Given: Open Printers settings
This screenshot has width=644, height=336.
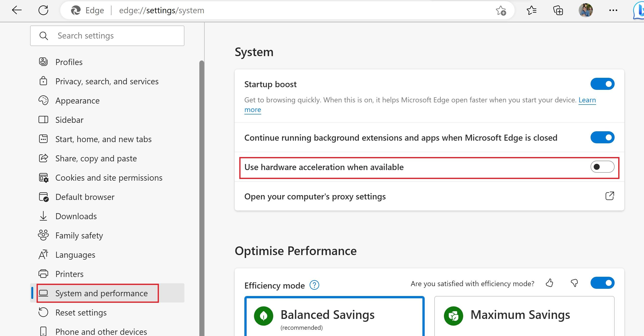Looking at the screenshot, I should (x=107, y=274).
